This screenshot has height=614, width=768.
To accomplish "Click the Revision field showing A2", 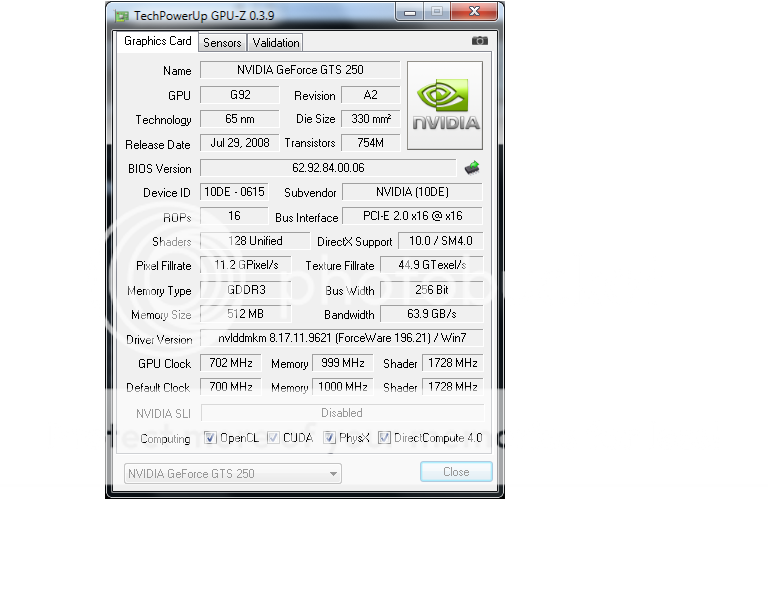I will 371,95.
